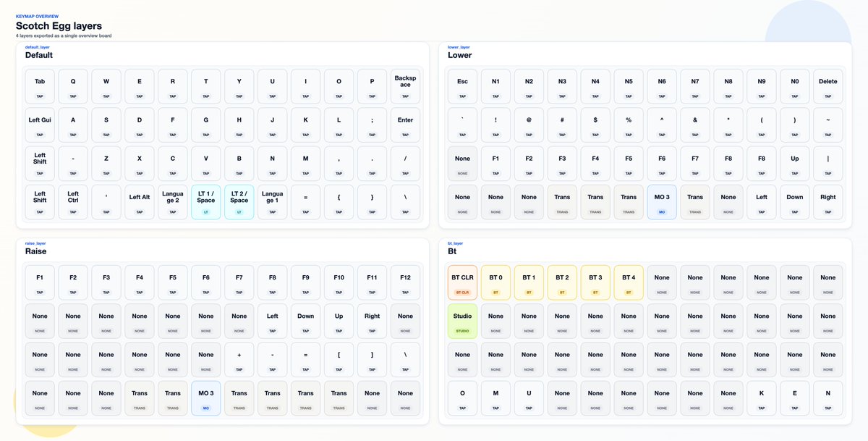Select the Esc key on the Lower layer
This screenshot has height=441, width=868.
[462, 85]
